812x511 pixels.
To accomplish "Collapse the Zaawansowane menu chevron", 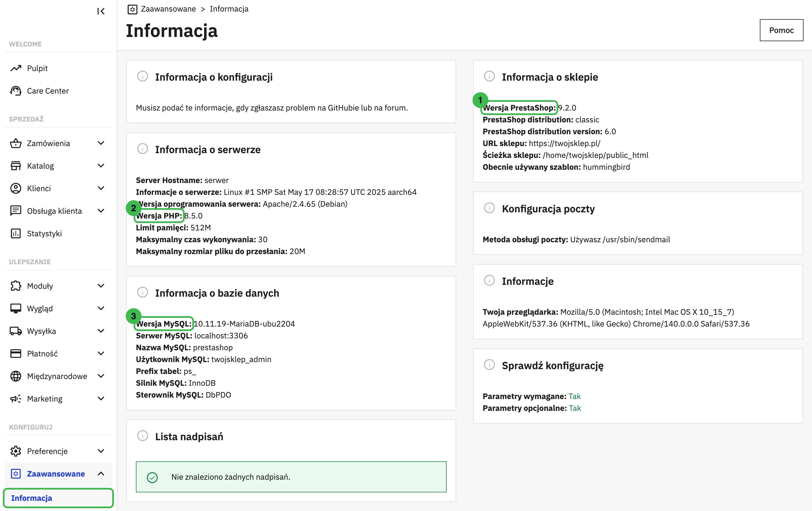I will click(x=101, y=473).
